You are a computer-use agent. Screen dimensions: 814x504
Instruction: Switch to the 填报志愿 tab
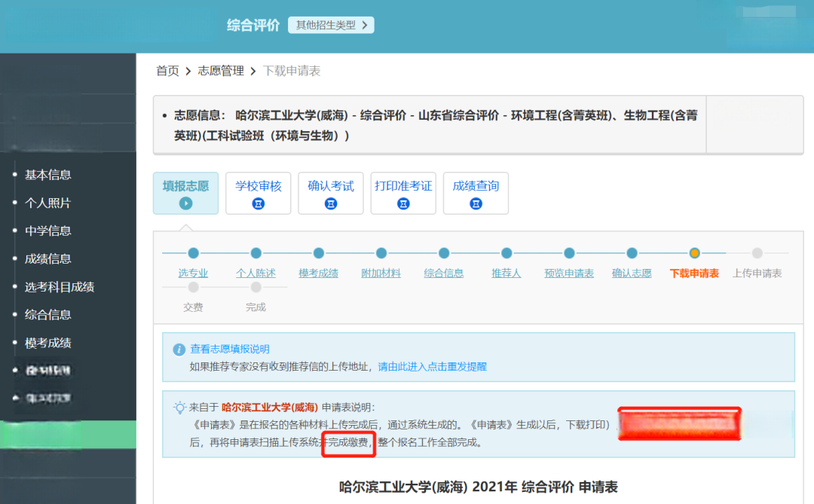pos(186,193)
